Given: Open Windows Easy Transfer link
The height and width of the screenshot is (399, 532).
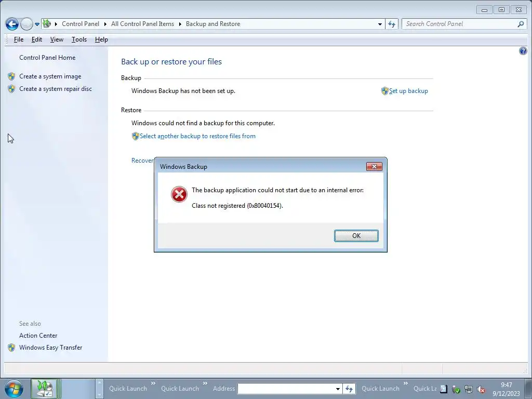Looking at the screenshot, I should click(50, 348).
